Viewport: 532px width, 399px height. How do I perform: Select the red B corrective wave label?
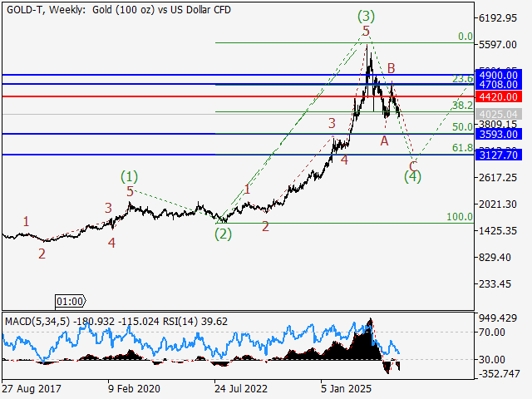tap(392, 68)
